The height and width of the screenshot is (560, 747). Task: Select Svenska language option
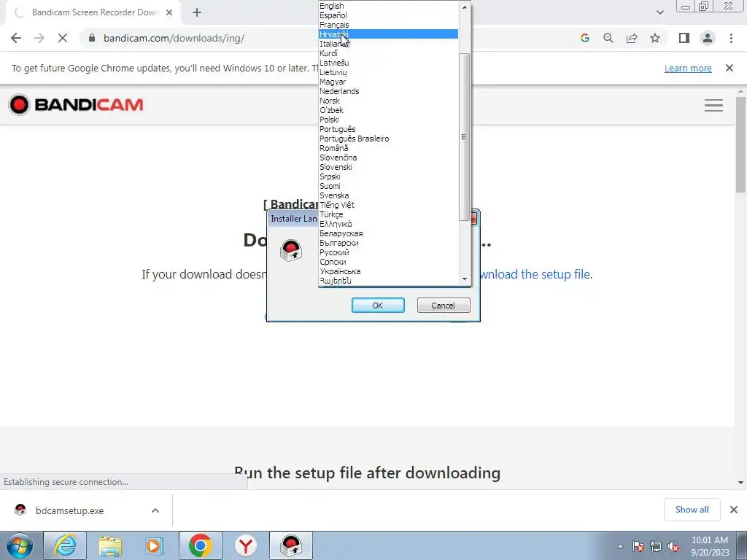tap(388, 195)
